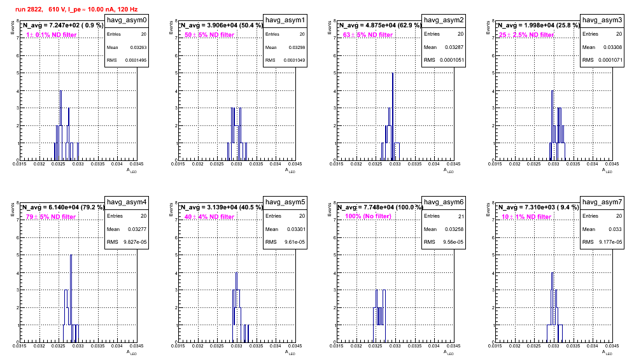Click the 25± 2.5% ND filter label
The image size is (634, 364).
526,35
